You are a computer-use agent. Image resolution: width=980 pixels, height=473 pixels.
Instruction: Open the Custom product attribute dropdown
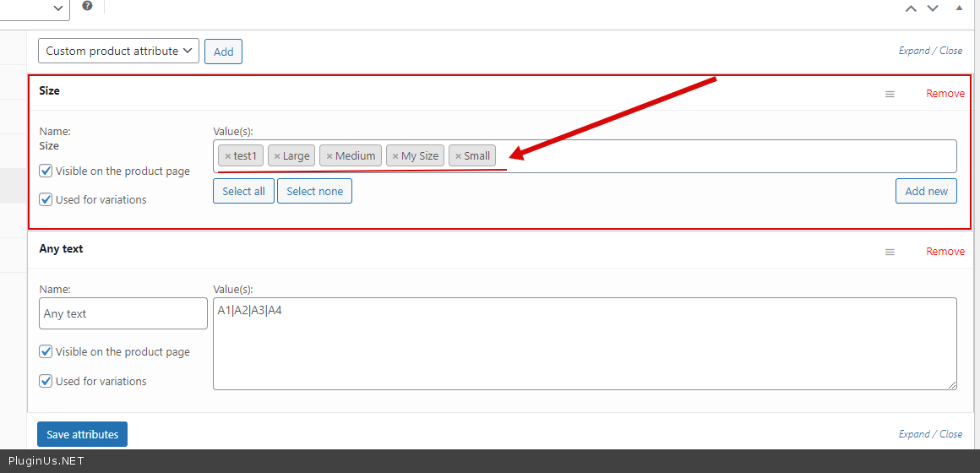pyautogui.click(x=118, y=51)
